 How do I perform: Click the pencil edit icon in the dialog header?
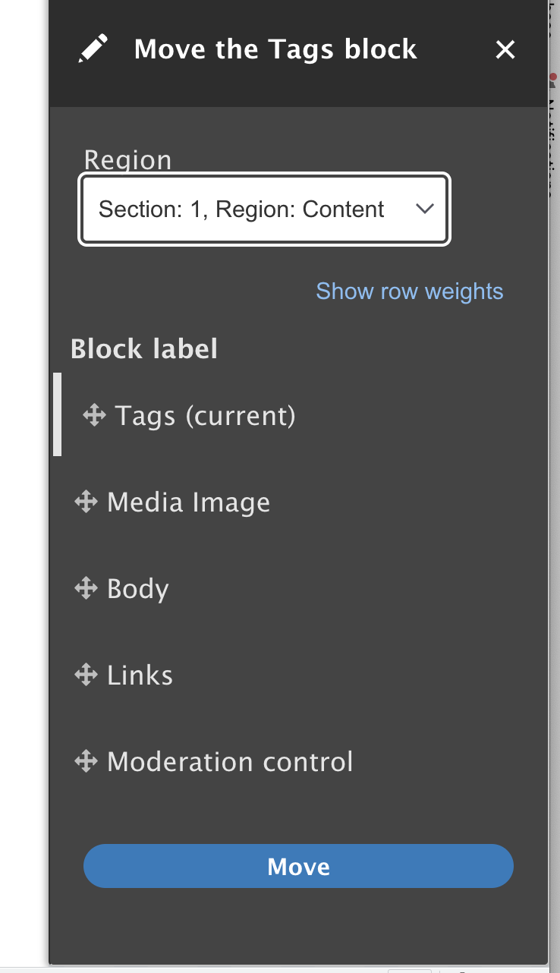point(94,47)
